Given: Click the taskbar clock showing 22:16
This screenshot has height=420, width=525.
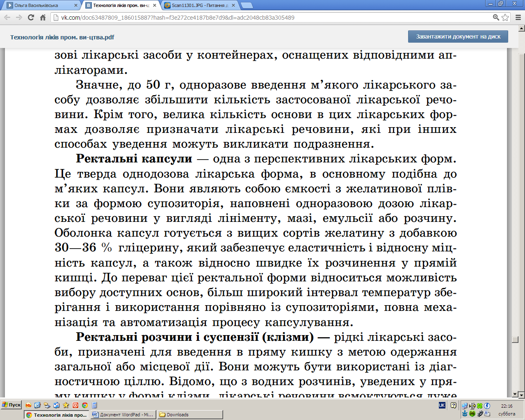Looking at the screenshot, I should (507, 406).
